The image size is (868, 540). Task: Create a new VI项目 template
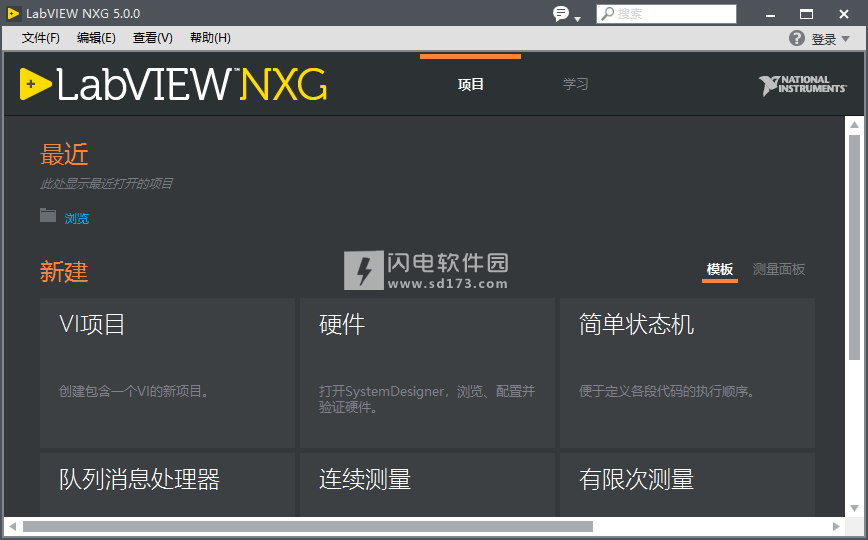[167, 373]
